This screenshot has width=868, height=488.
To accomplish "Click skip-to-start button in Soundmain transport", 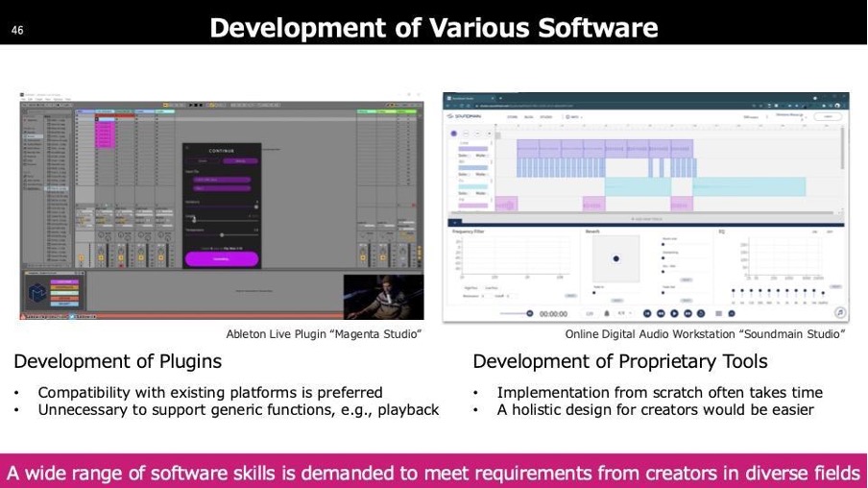I will (647, 313).
